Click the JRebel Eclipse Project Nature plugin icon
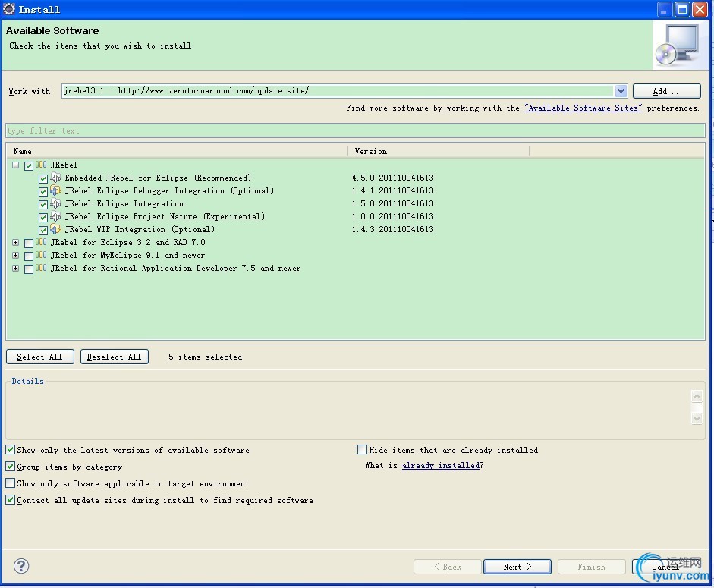Screen dimensions: 714x588 [55, 216]
